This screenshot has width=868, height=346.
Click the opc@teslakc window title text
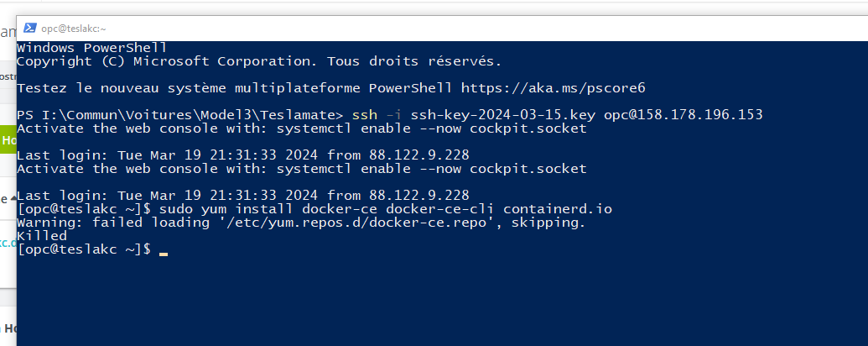74,29
